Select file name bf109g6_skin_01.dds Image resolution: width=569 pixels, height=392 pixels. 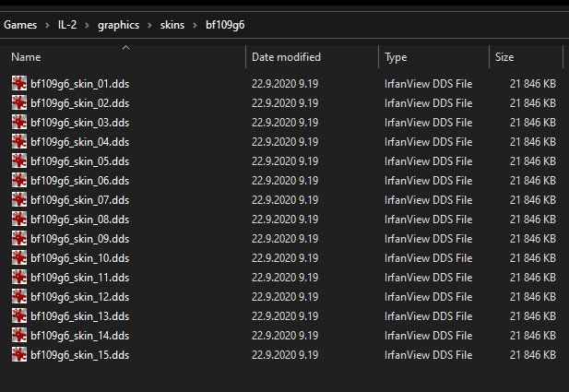pos(80,84)
